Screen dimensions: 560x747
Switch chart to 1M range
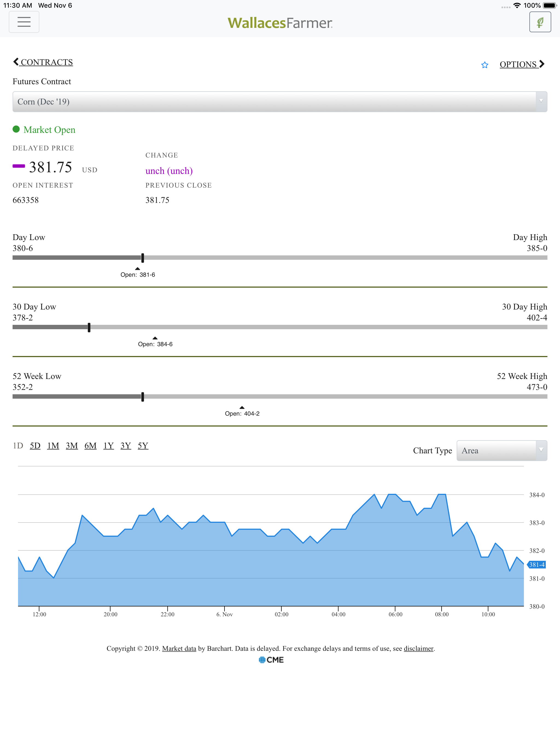point(53,446)
